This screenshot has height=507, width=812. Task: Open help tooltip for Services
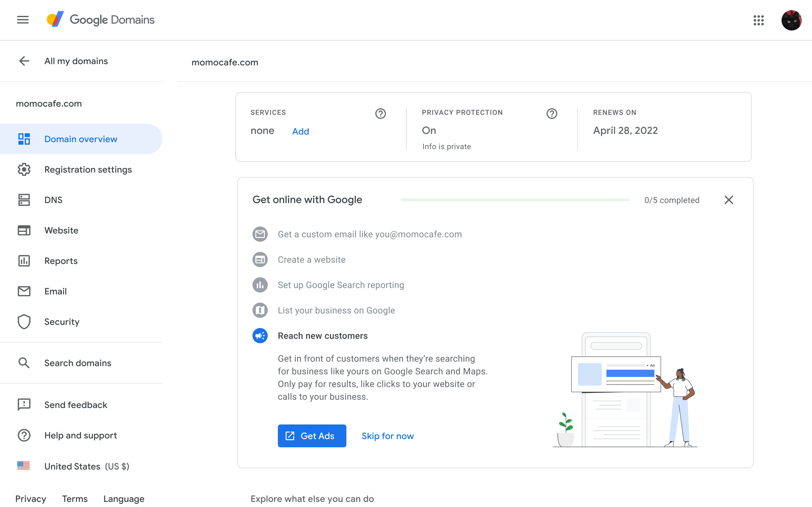[380, 114]
